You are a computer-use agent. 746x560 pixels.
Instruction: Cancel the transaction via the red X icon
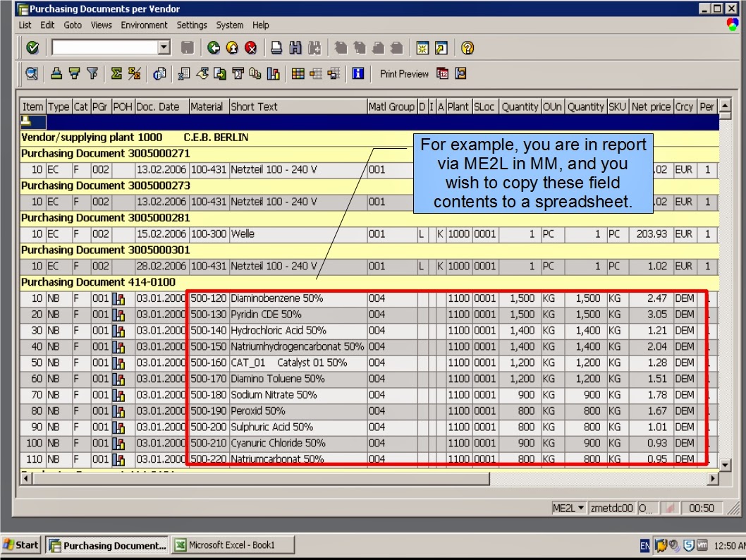click(251, 48)
